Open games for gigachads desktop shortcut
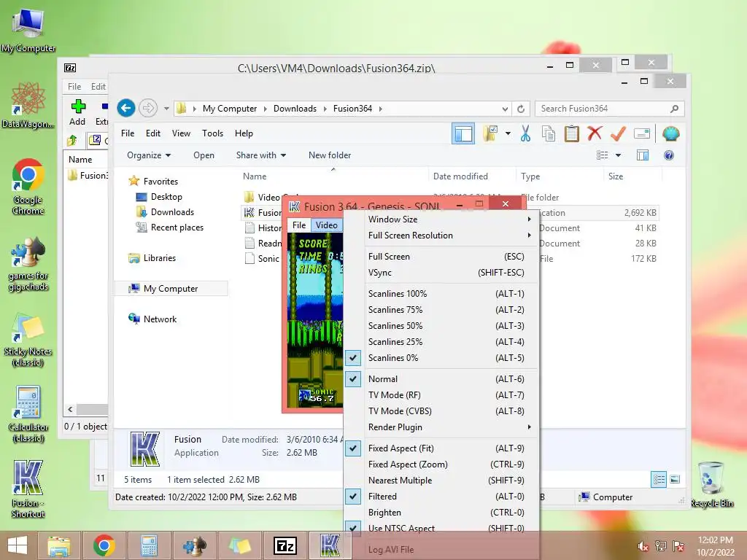This screenshot has width=747, height=560. pyautogui.click(x=28, y=264)
